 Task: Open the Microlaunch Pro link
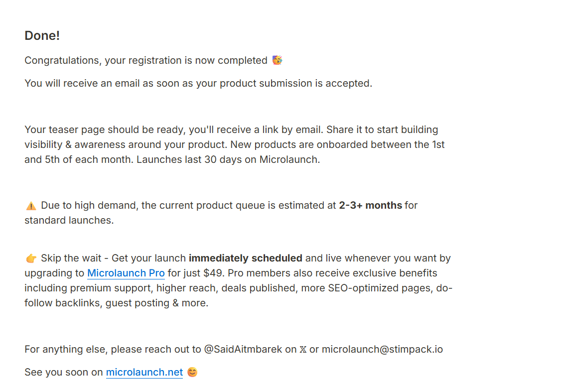pos(126,273)
